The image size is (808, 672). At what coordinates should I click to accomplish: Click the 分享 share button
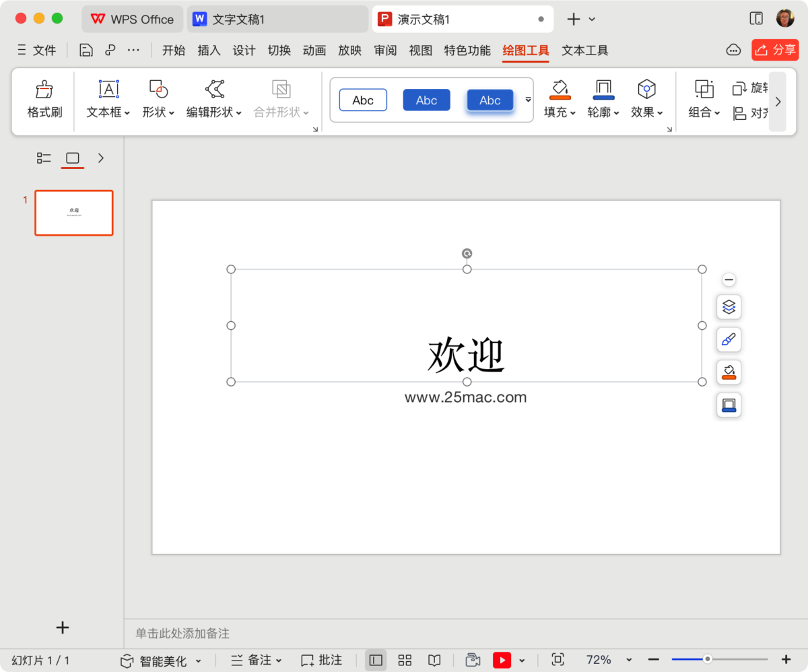[x=775, y=50]
